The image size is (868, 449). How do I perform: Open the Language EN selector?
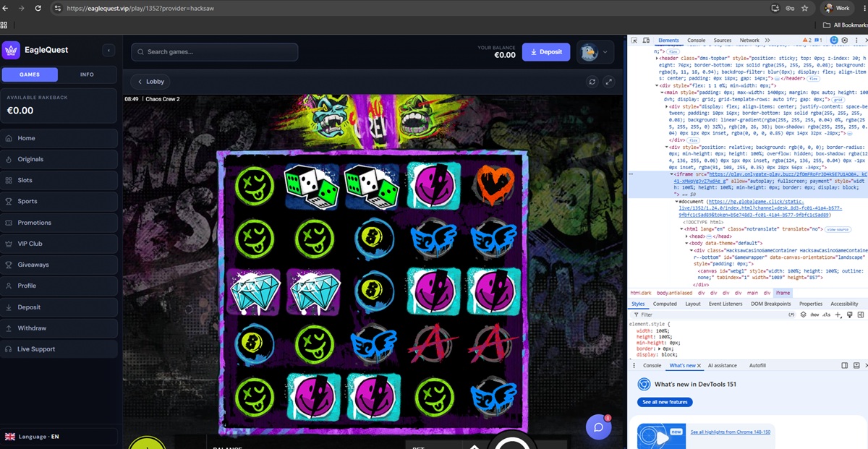(x=59, y=437)
